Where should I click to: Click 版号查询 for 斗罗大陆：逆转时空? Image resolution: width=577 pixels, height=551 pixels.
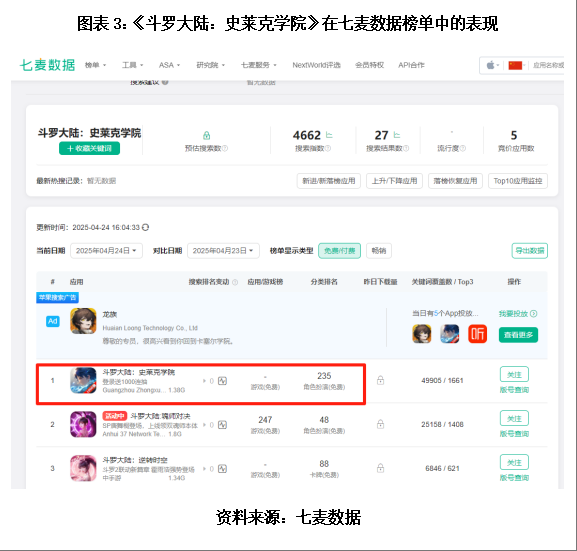point(514,478)
